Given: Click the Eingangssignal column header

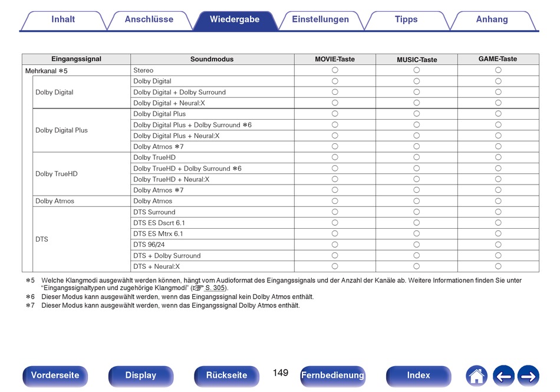Looking at the screenshot, I should point(76,60).
